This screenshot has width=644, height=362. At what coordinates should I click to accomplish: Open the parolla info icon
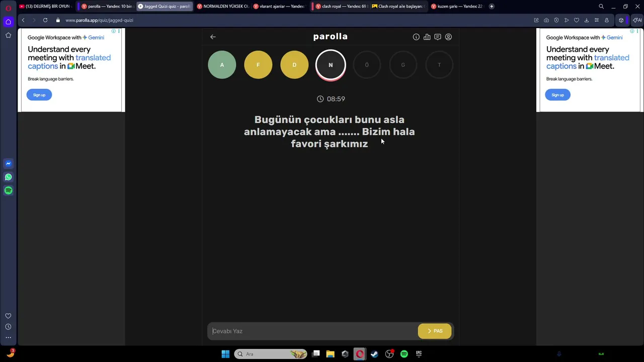tap(416, 37)
